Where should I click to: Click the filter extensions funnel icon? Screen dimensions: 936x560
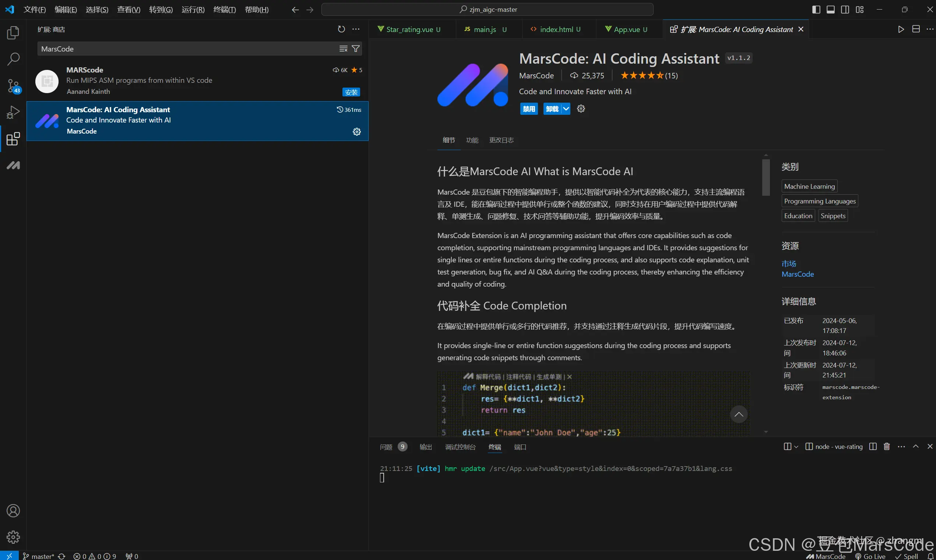click(355, 49)
